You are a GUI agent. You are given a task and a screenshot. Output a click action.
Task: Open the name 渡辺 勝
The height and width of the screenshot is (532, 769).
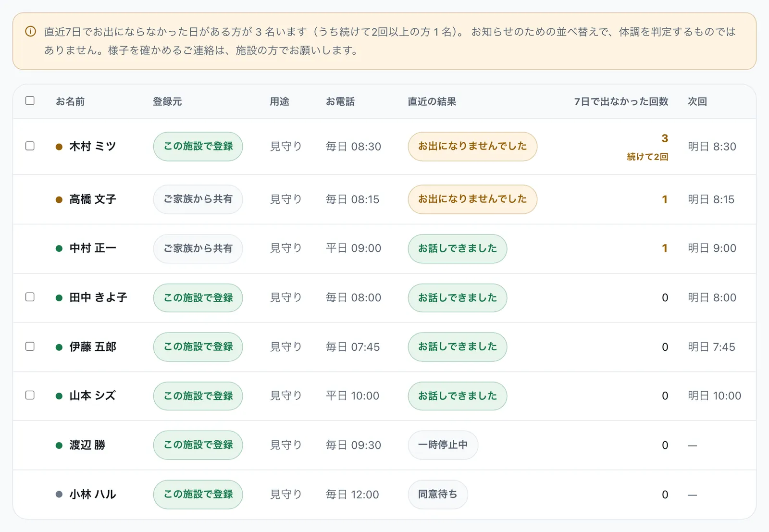87,445
